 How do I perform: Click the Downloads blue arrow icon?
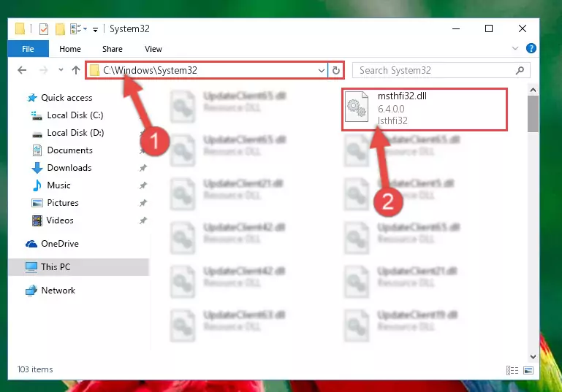37,168
